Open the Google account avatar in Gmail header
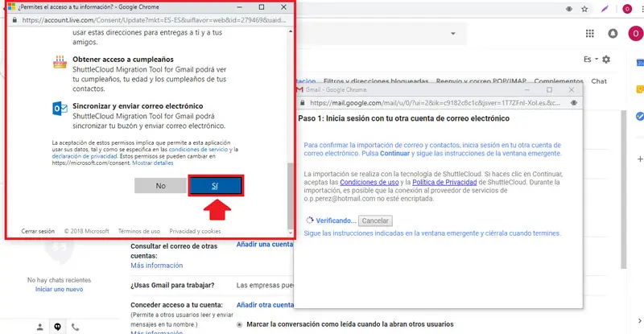This screenshot has height=334, width=644. tap(636, 34)
